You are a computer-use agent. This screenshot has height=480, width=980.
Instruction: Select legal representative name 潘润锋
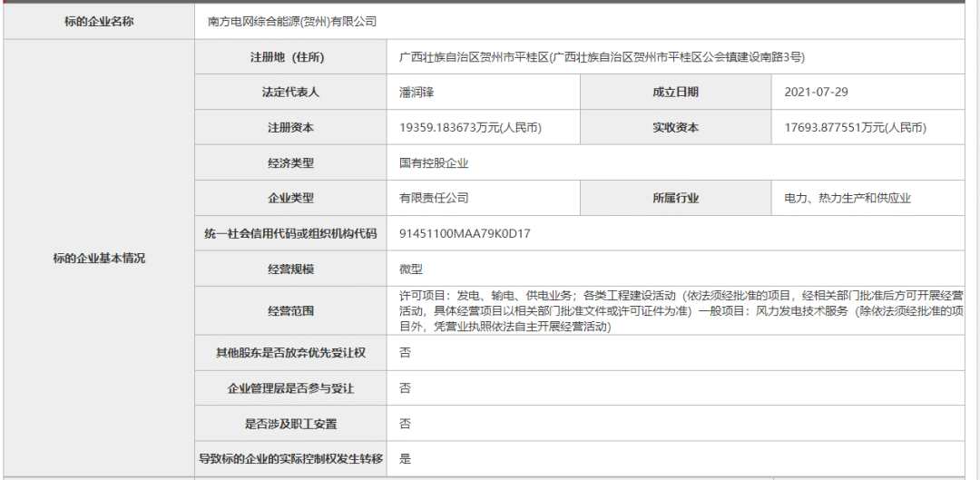pos(419,93)
